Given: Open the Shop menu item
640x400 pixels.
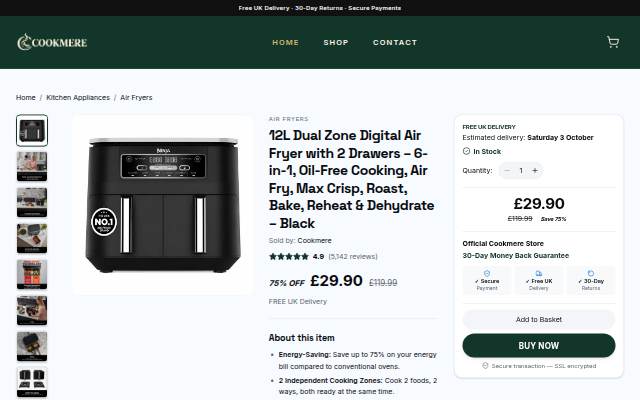Looking at the screenshot, I should pos(336,42).
